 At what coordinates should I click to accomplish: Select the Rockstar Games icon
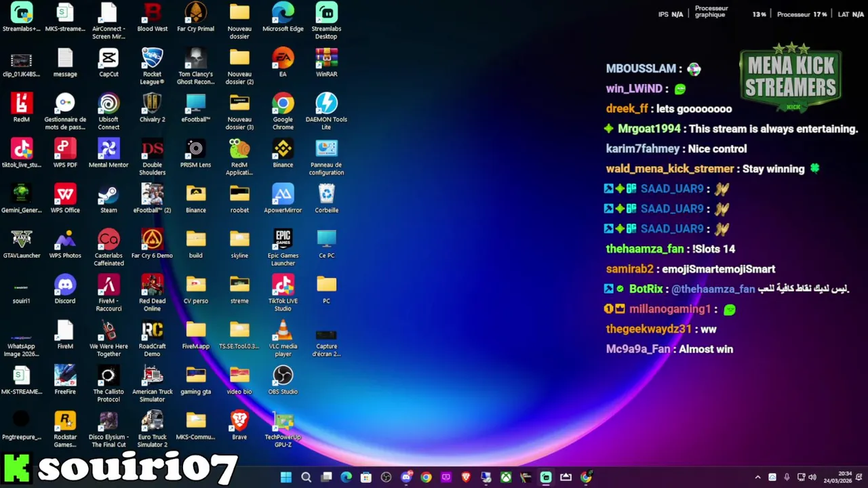[x=65, y=430]
